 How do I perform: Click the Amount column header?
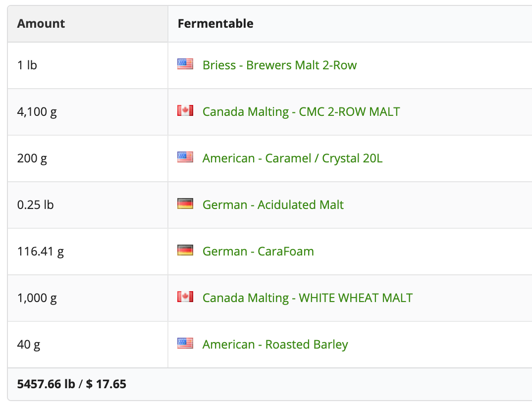tap(41, 24)
